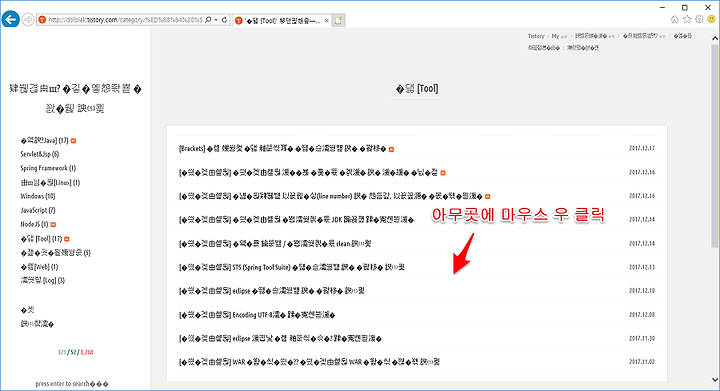Open the address bar dropdown arrow
The height and width of the screenshot is (391, 720).
point(216,20)
